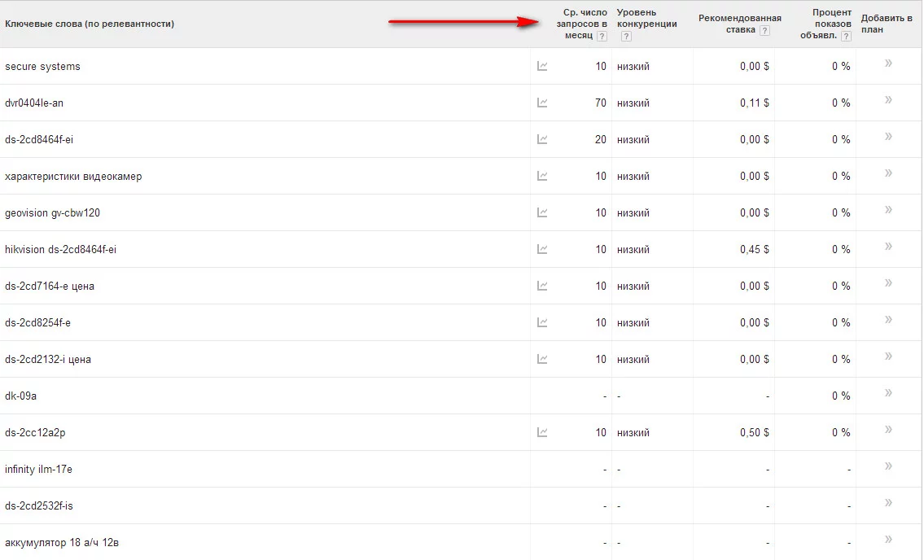Add ds-2cd7164-e цена to plan
Image resolution: width=924 pixels, height=560 pixels.
point(888,283)
